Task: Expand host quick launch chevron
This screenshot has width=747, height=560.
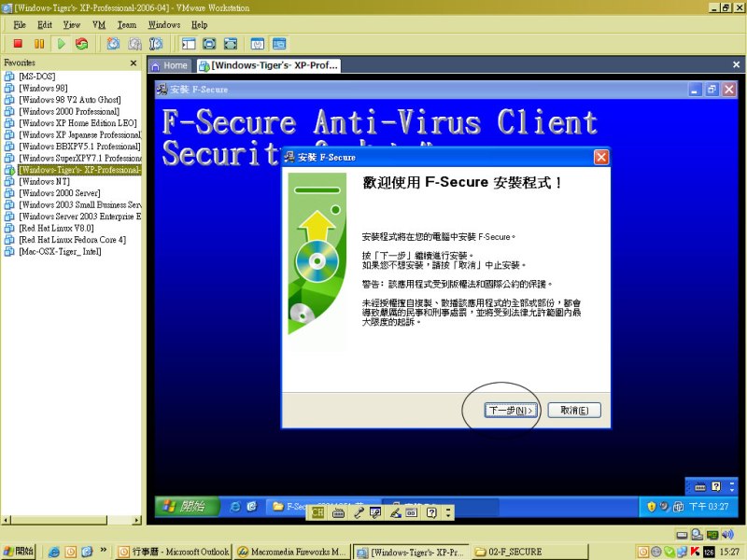Action: tap(104, 551)
